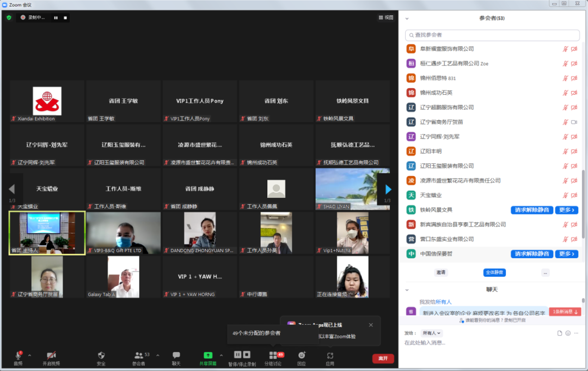Collapse the 聊天 panel chevron

click(x=407, y=290)
